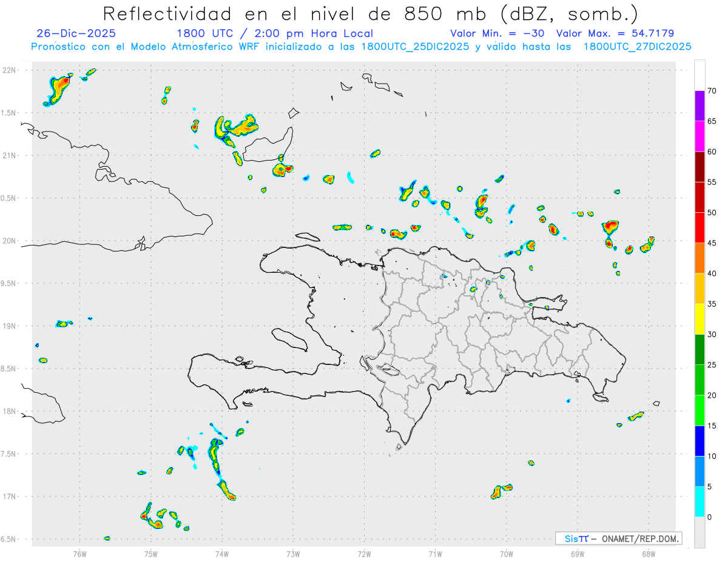This screenshot has height=562, width=728.
Task: Click the 'ONAMET/REP.DOM.' credit label
Action: (x=640, y=538)
